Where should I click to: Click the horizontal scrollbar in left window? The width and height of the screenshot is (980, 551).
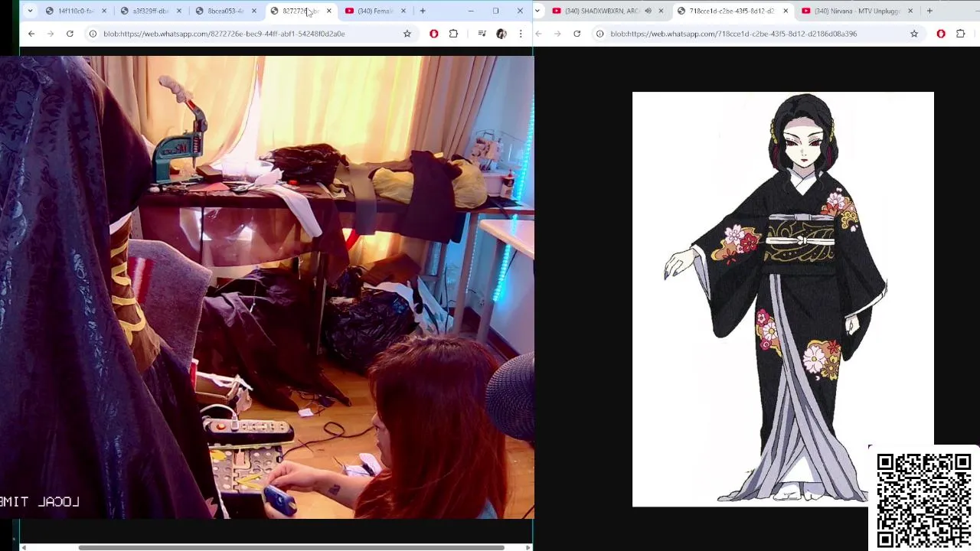click(x=291, y=547)
